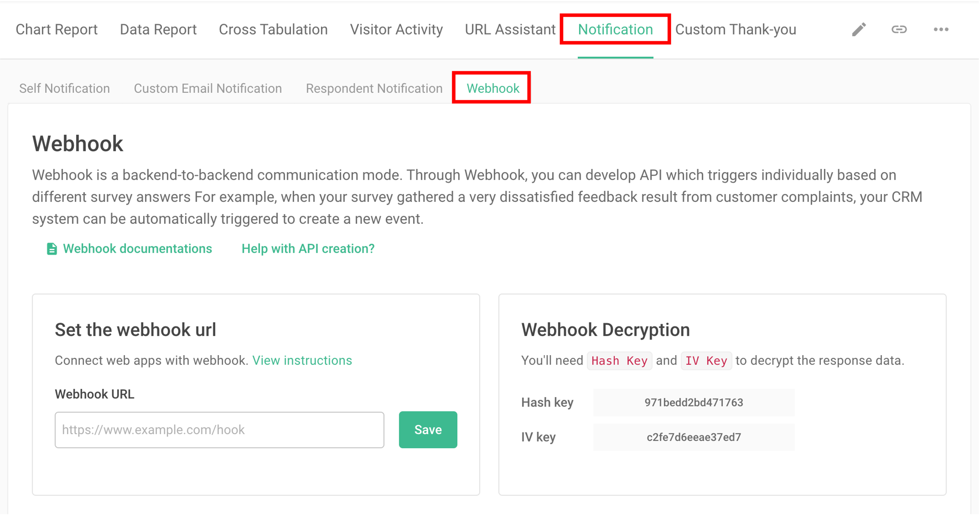
Task: Click View instructions for webhook setup
Action: pos(302,360)
